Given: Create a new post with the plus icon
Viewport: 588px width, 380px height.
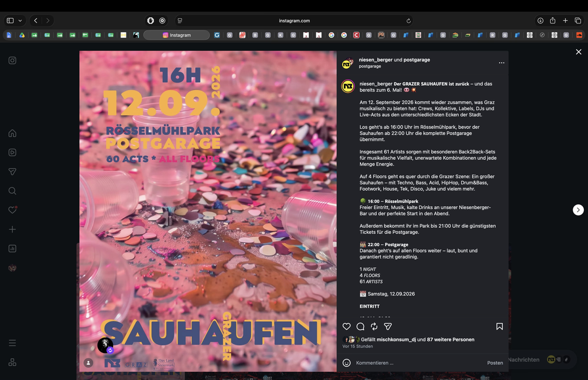Looking at the screenshot, I should 12,229.
